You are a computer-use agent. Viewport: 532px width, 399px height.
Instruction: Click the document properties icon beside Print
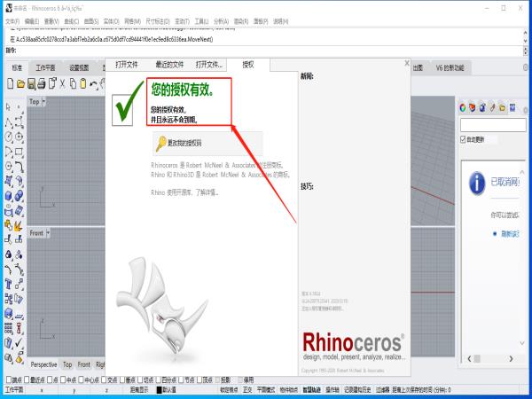click(x=52, y=83)
